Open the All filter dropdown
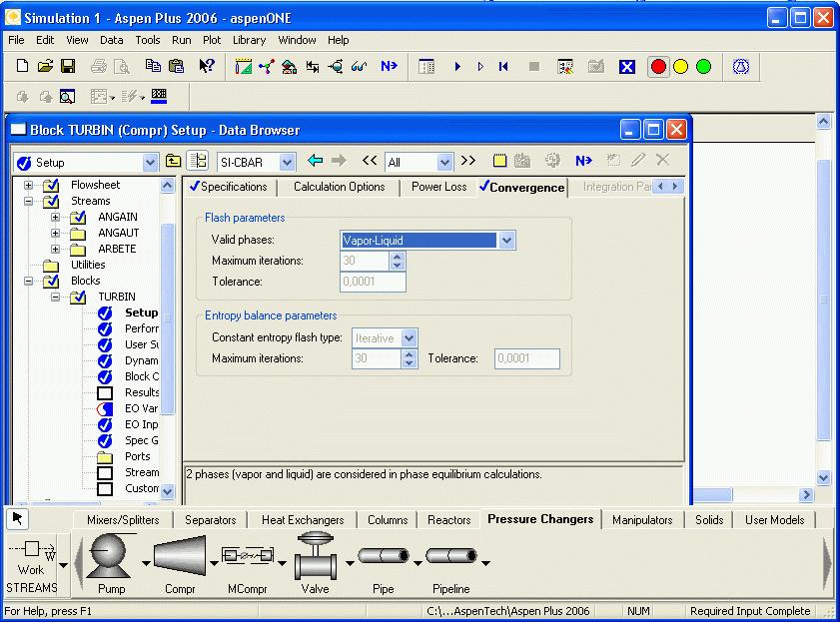Image resolution: width=840 pixels, height=622 pixels. (x=444, y=162)
